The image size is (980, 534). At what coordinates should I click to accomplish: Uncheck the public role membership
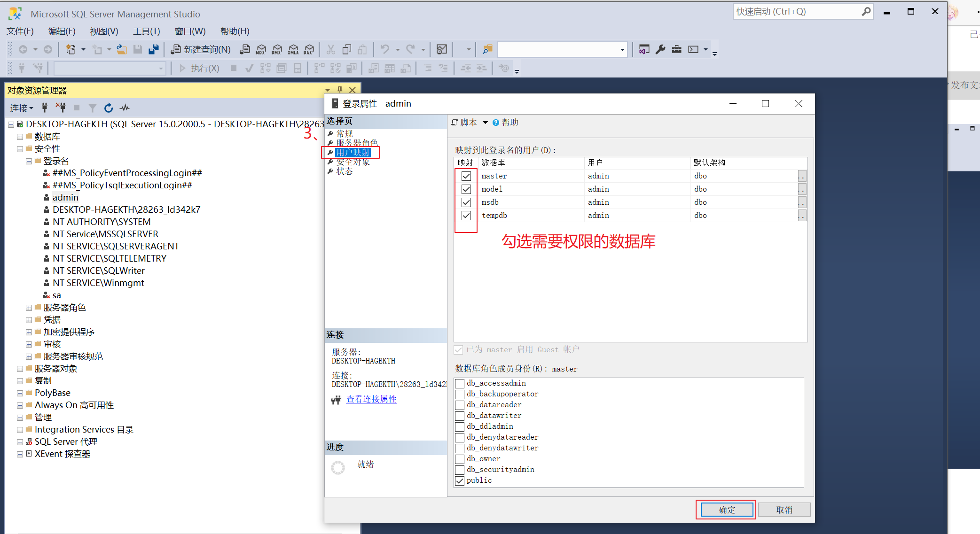(460, 480)
